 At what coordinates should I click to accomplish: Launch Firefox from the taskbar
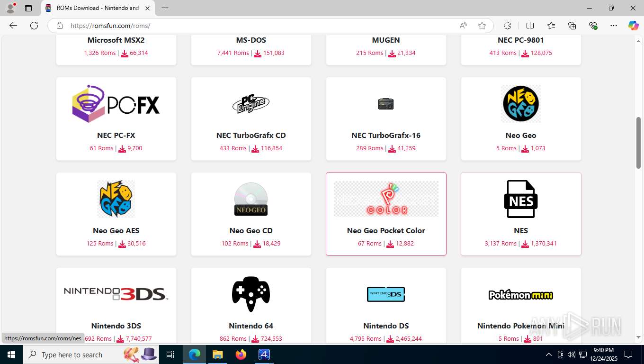(x=241, y=355)
